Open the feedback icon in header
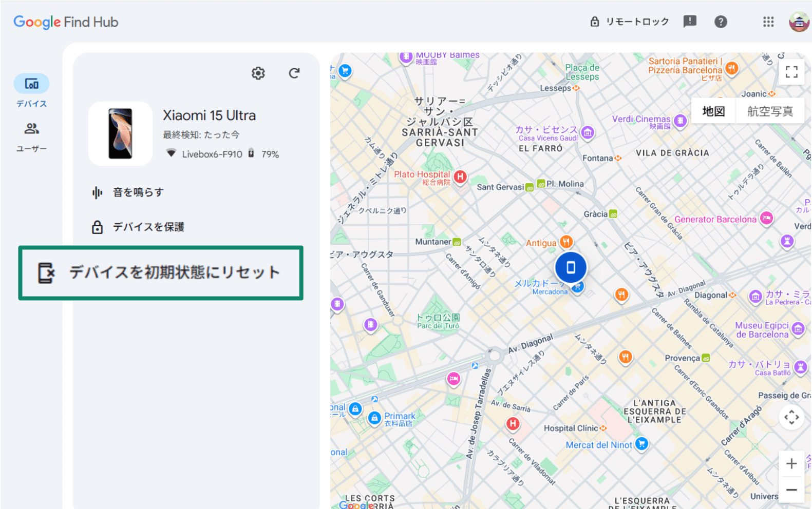 click(690, 22)
